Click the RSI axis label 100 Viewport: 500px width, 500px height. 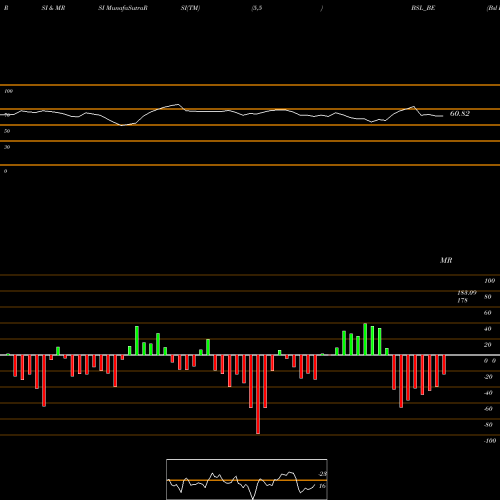(8, 91)
